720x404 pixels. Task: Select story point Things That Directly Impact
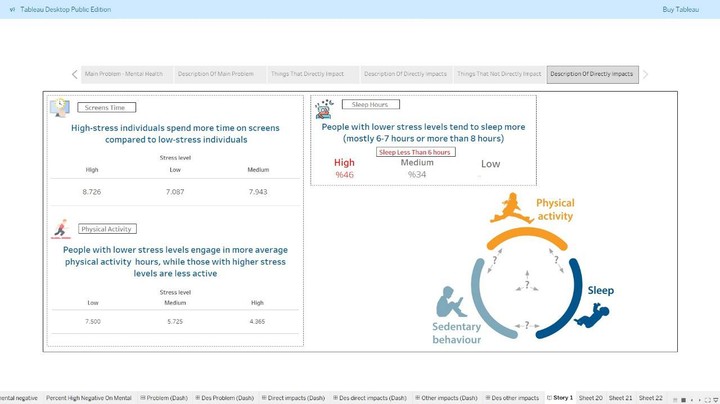click(313, 74)
